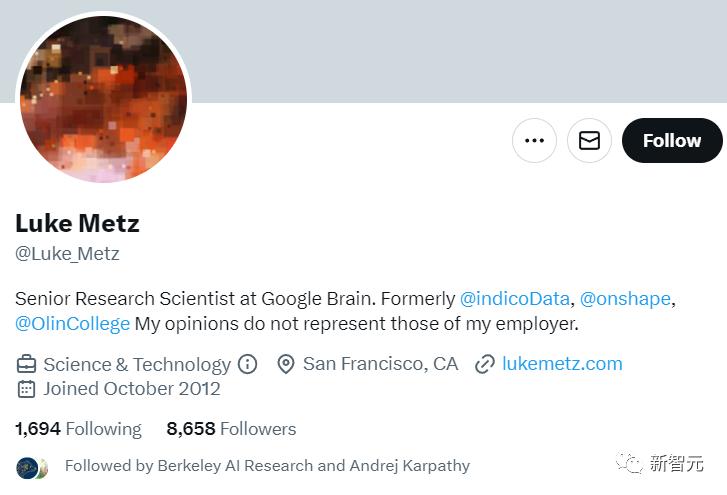727x495 pixels.
Task: Open the @indicoData mention
Action: [514, 298]
